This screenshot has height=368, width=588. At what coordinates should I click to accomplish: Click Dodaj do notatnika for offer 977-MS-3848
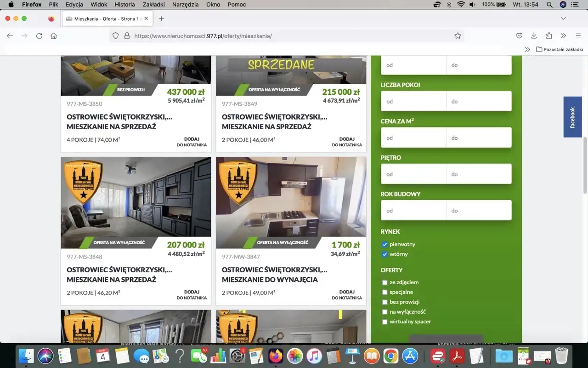point(192,295)
